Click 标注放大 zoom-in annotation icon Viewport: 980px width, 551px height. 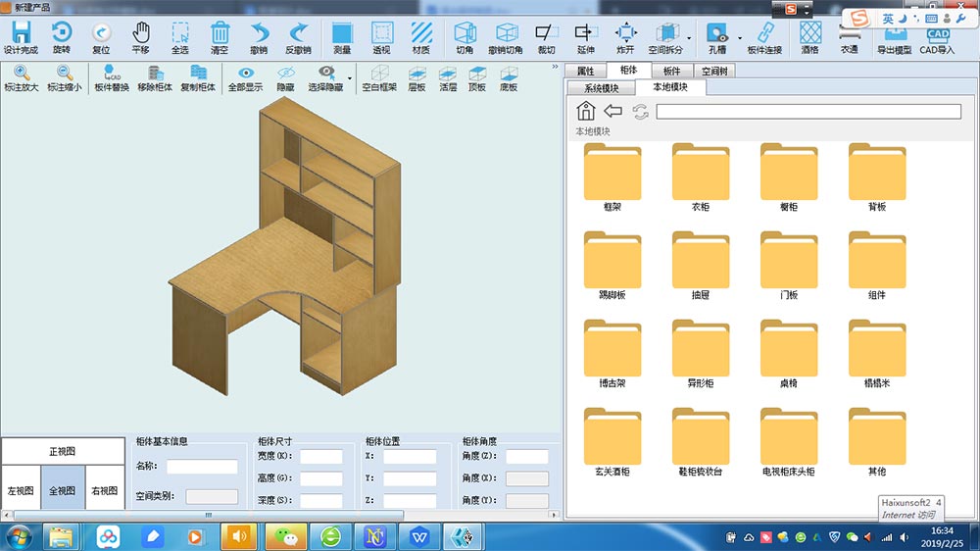tap(22, 74)
